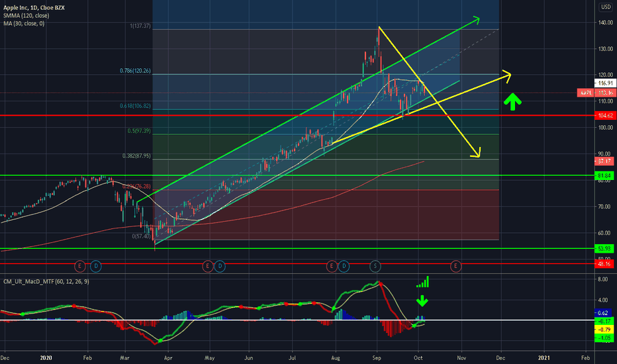Click the 130.00 tick on the price scale

[605, 49]
